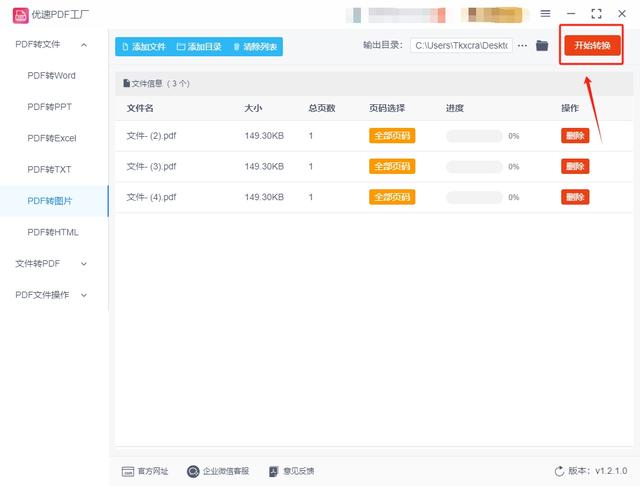Click the version text v1.2.1.0
Image resolution: width=640 pixels, height=486 pixels.
click(611, 471)
